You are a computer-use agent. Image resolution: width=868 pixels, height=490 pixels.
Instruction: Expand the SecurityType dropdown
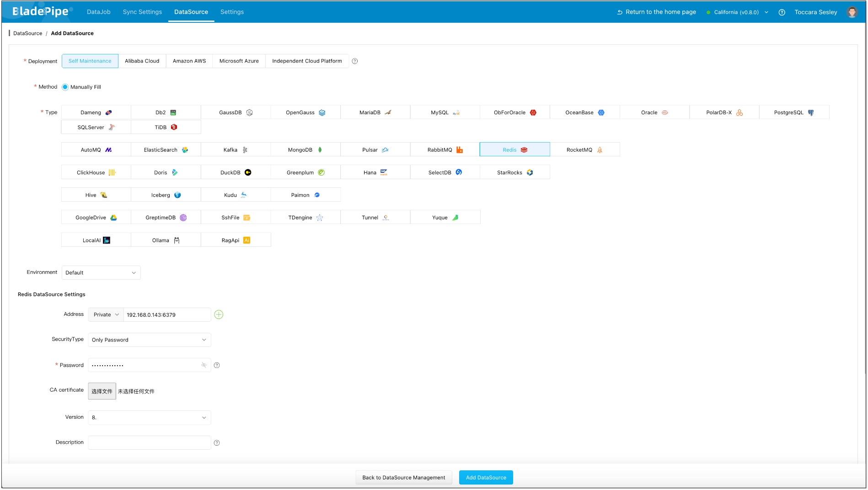pyautogui.click(x=149, y=340)
